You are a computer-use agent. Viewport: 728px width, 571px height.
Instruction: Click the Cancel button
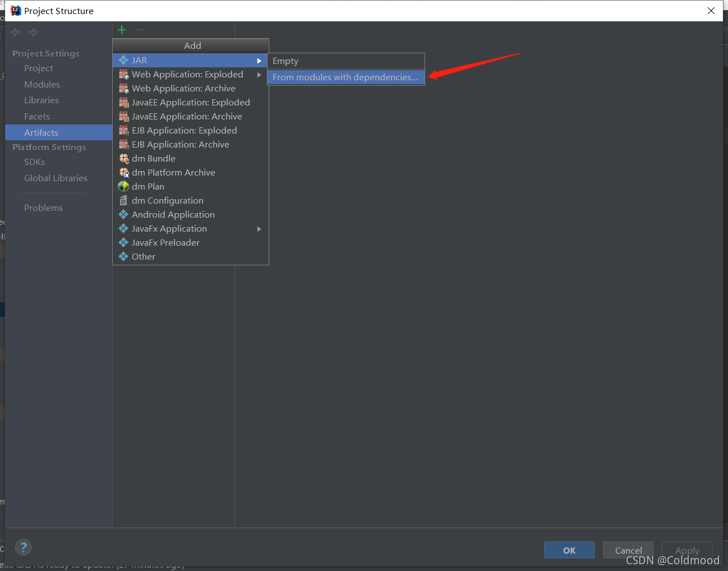(628, 550)
